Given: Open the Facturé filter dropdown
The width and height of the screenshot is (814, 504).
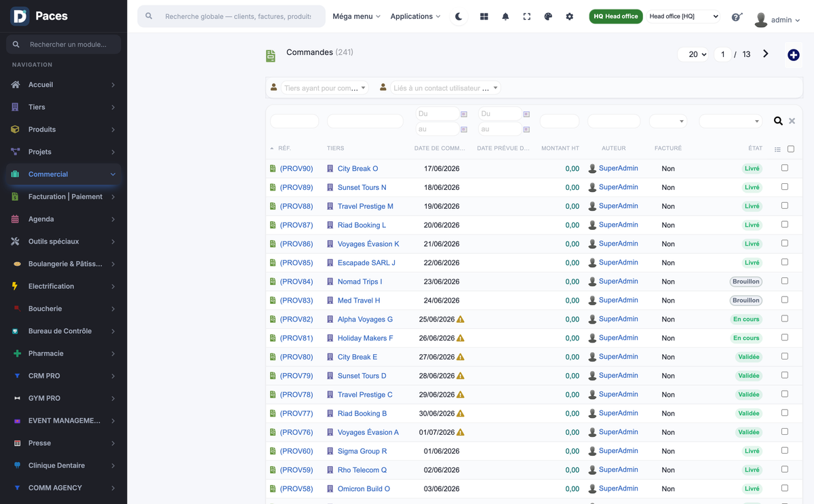Looking at the screenshot, I should (x=668, y=121).
